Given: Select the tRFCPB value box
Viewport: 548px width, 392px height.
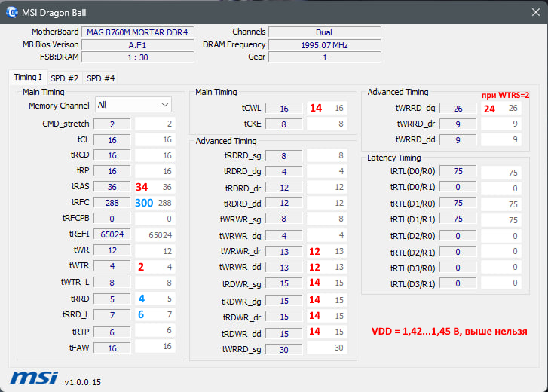Looking at the screenshot, I should coord(112,219).
